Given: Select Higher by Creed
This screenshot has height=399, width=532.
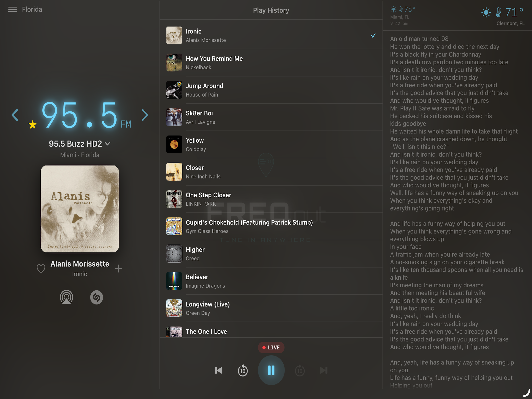Looking at the screenshot, I should pos(271,254).
